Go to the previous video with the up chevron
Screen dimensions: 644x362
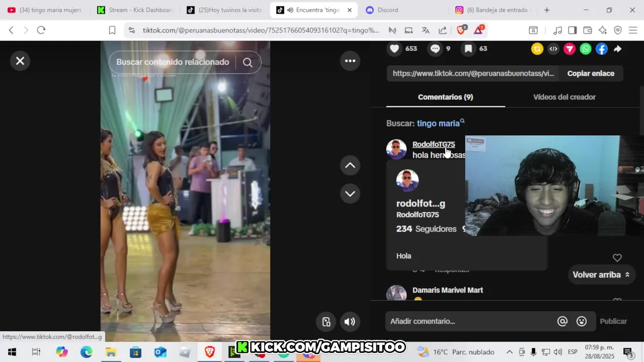(x=350, y=165)
